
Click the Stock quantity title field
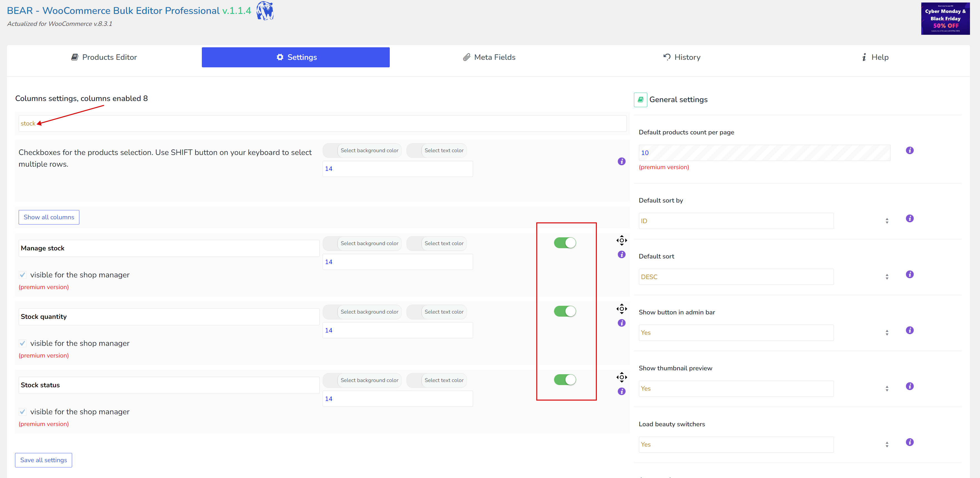169,317
